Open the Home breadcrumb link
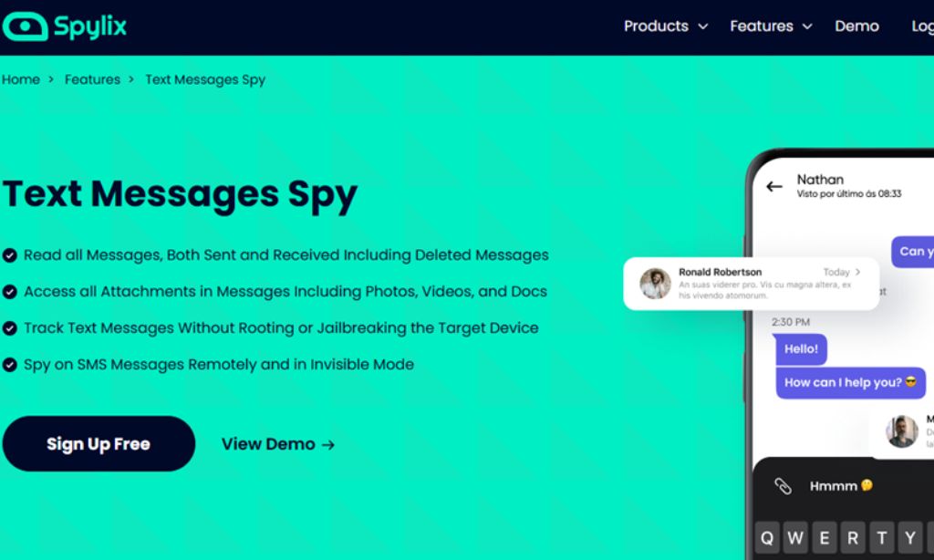This screenshot has height=560, width=934. coord(21,79)
